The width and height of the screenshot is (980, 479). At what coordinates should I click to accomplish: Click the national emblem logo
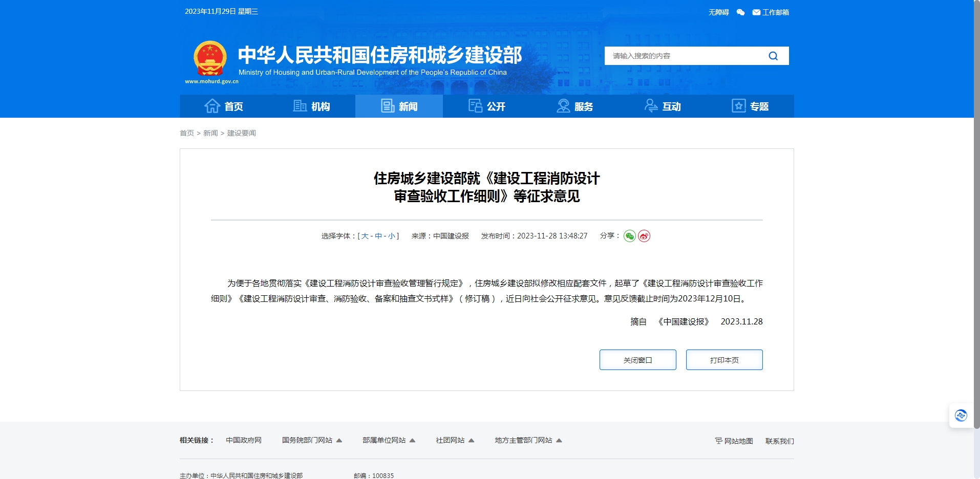(x=210, y=58)
